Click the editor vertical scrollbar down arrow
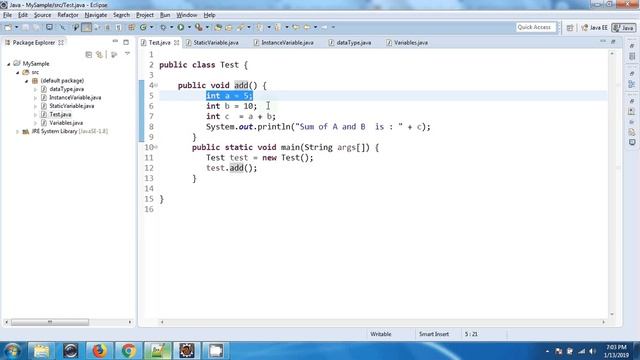This screenshot has height=360, width=640. point(612,314)
